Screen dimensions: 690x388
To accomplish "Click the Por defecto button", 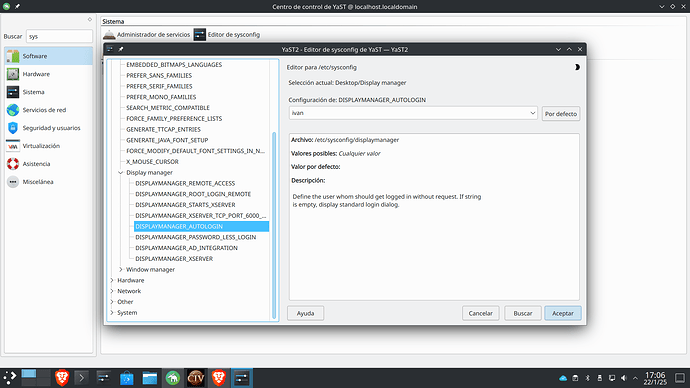I will click(x=561, y=113).
